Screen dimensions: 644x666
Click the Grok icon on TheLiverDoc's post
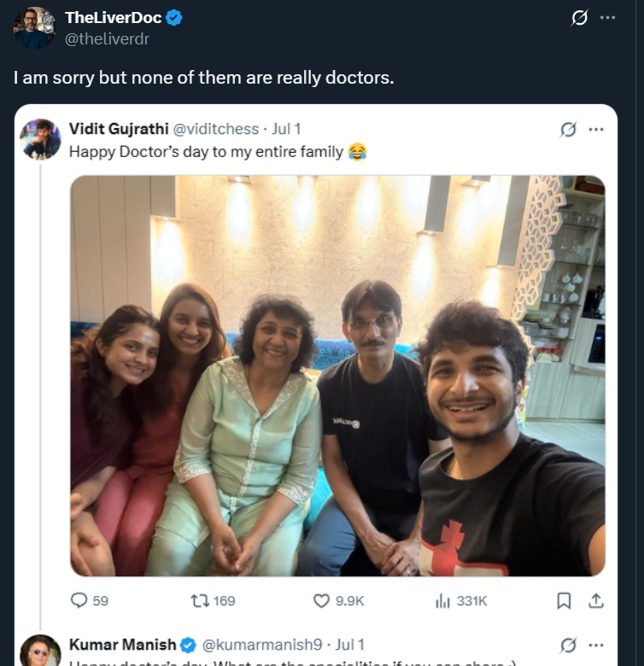pos(580,18)
